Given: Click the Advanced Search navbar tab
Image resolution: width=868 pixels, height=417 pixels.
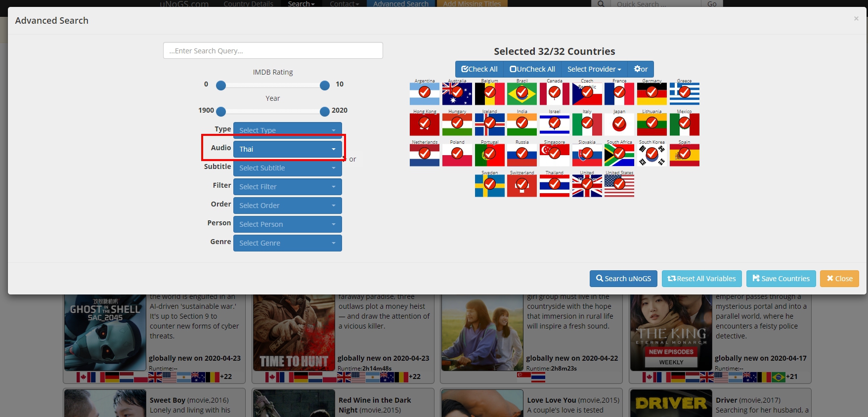Looking at the screenshot, I should tap(401, 3).
